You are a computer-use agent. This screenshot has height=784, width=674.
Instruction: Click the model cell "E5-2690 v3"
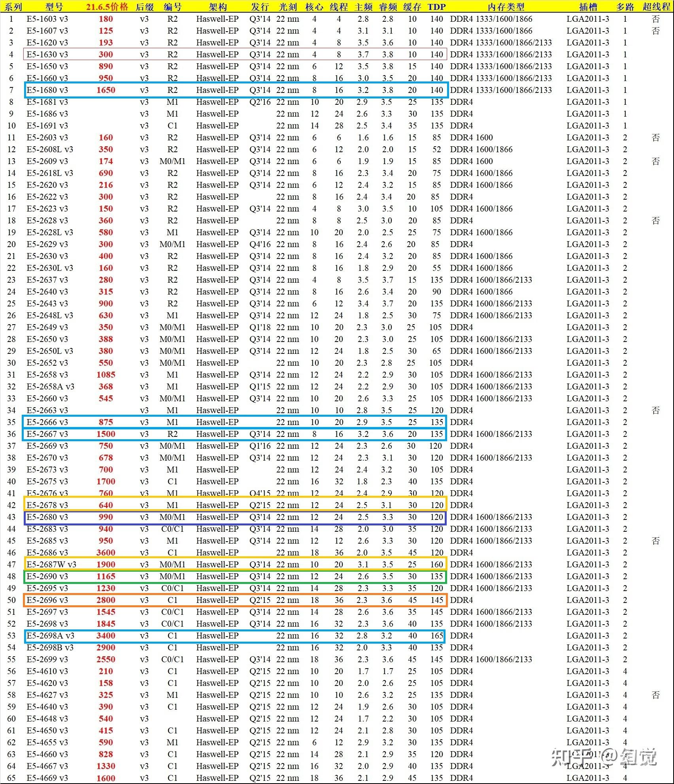tap(47, 576)
